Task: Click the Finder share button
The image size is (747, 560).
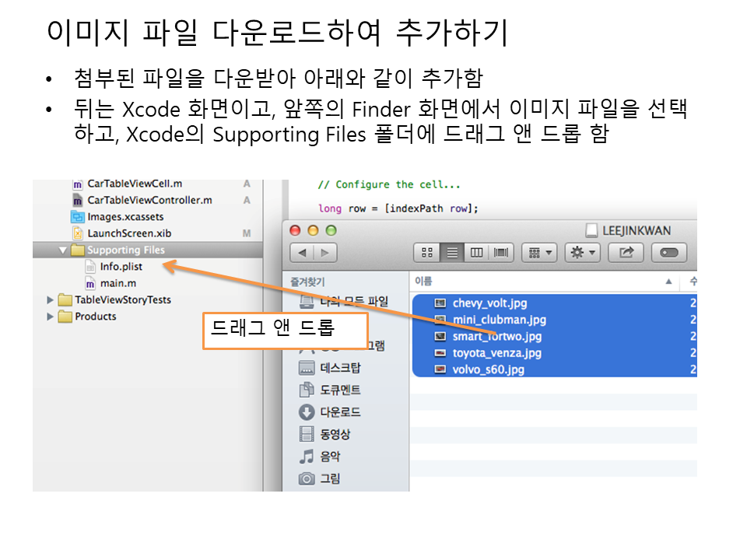Action: [x=626, y=253]
